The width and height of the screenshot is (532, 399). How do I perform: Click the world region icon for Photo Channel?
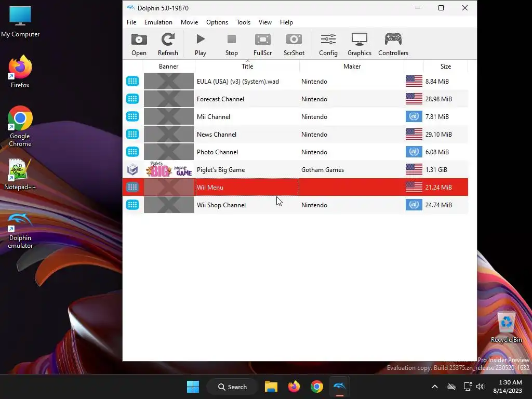[414, 152]
